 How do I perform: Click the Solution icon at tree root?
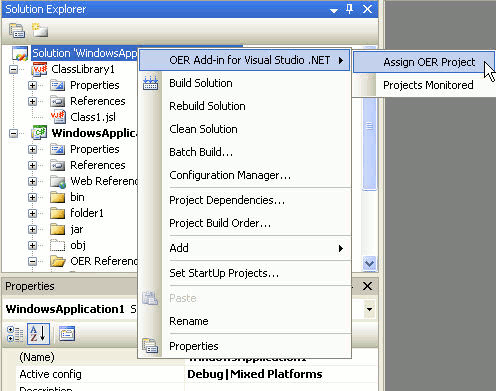(x=20, y=53)
